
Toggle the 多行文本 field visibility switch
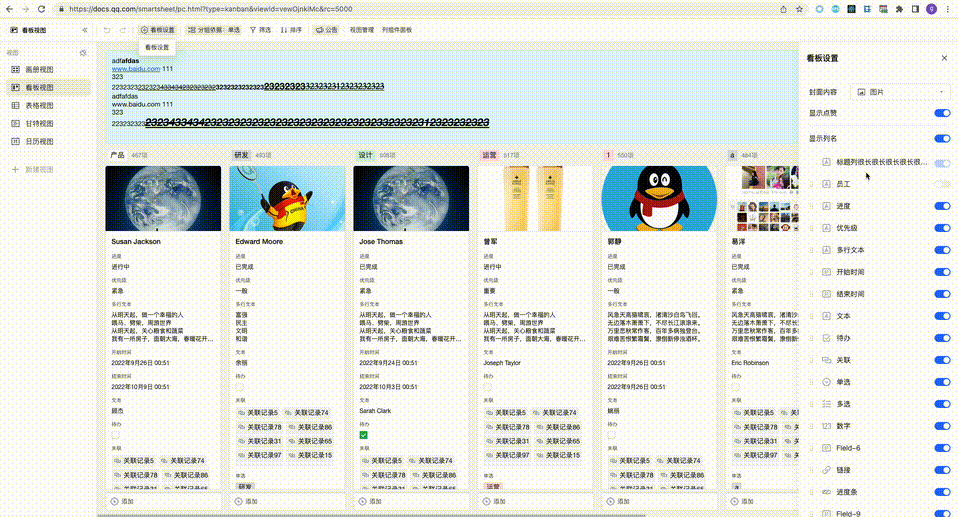coord(942,250)
